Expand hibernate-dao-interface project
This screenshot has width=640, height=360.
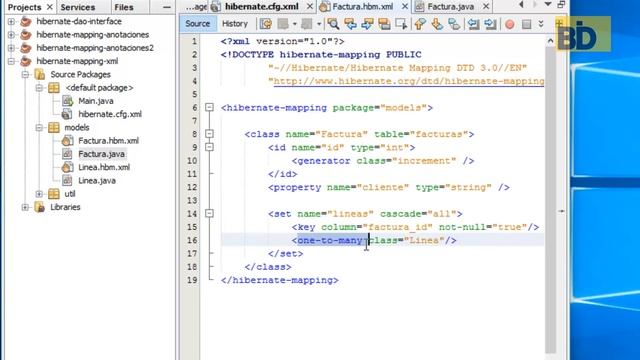point(11,22)
